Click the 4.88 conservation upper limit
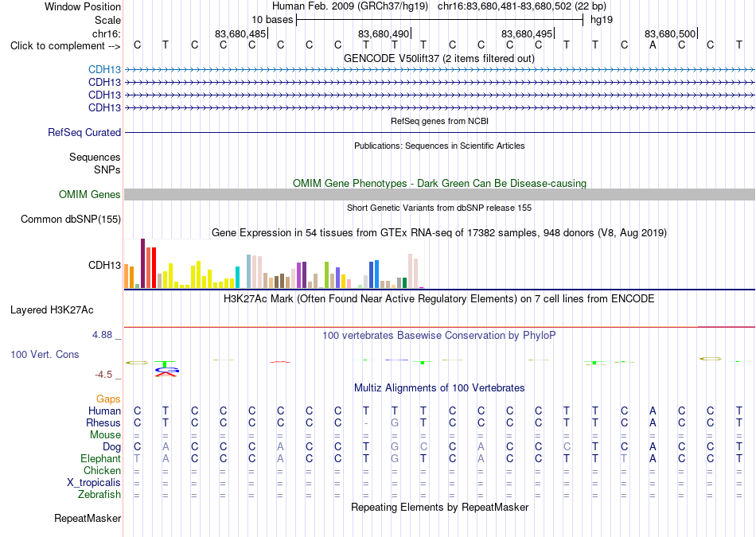This screenshot has width=756, height=537. tap(102, 335)
